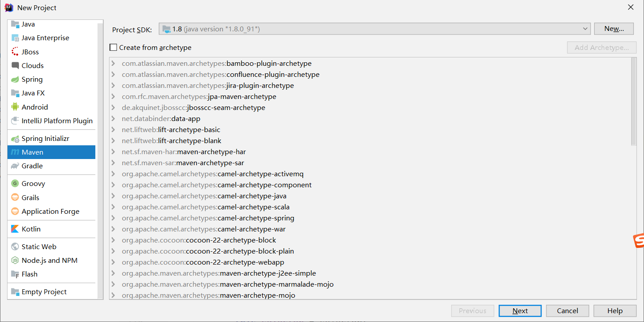Expand jpa-maven-archetype entry
The width and height of the screenshot is (644, 322).
pyautogui.click(x=114, y=97)
